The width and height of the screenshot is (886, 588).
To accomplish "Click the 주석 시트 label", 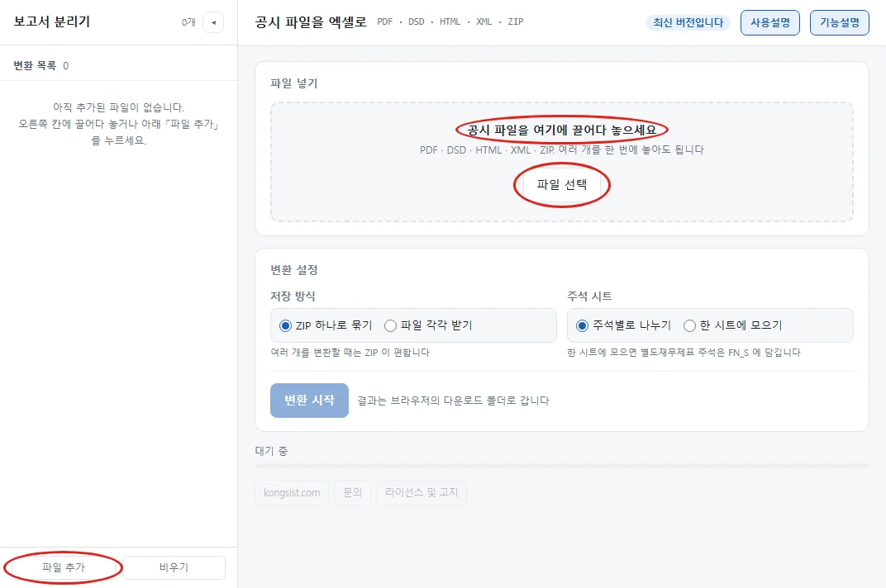I will coord(589,296).
